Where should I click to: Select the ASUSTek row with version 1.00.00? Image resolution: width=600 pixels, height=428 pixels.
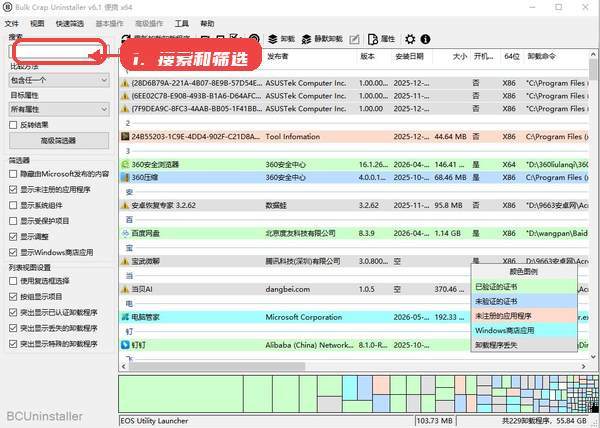pos(354,109)
